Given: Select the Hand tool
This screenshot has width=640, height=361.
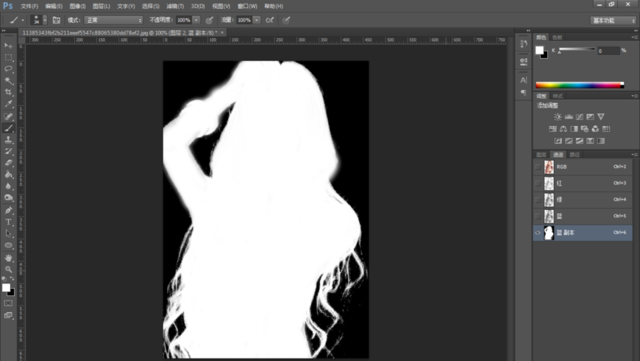Looking at the screenshot, I should tap(8, 258).
